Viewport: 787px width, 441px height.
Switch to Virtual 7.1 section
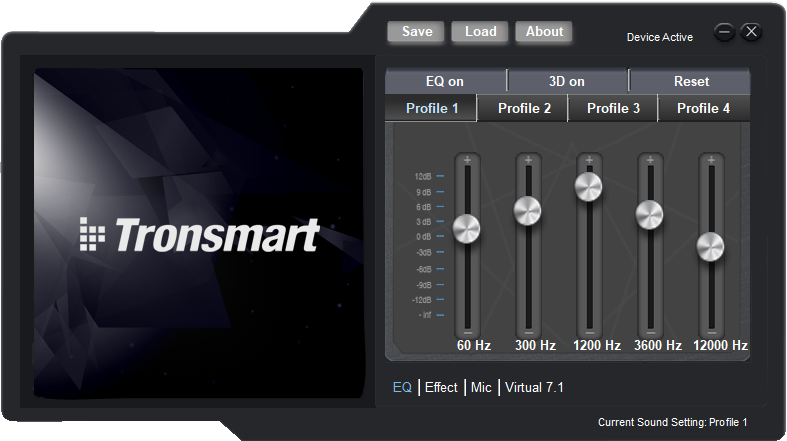[x=534, y=387]
